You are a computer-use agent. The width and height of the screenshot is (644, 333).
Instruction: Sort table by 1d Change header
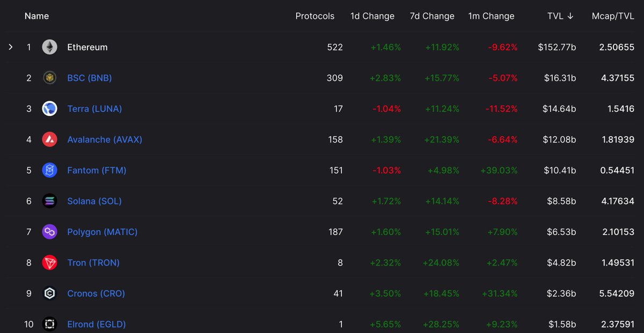372,16
